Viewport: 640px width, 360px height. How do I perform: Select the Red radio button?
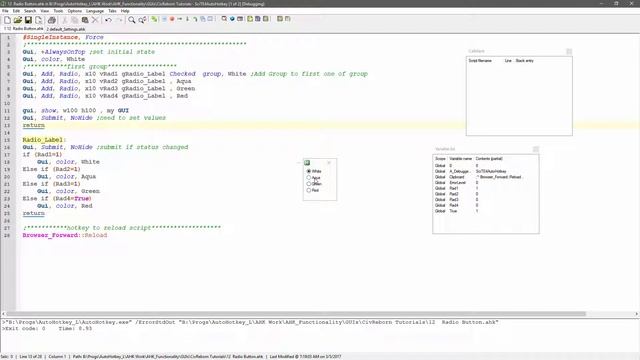click(x=312, y=190)
